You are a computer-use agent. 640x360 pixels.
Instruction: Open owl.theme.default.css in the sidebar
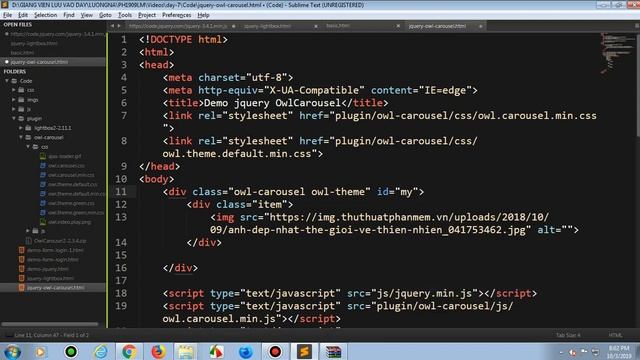73,184
